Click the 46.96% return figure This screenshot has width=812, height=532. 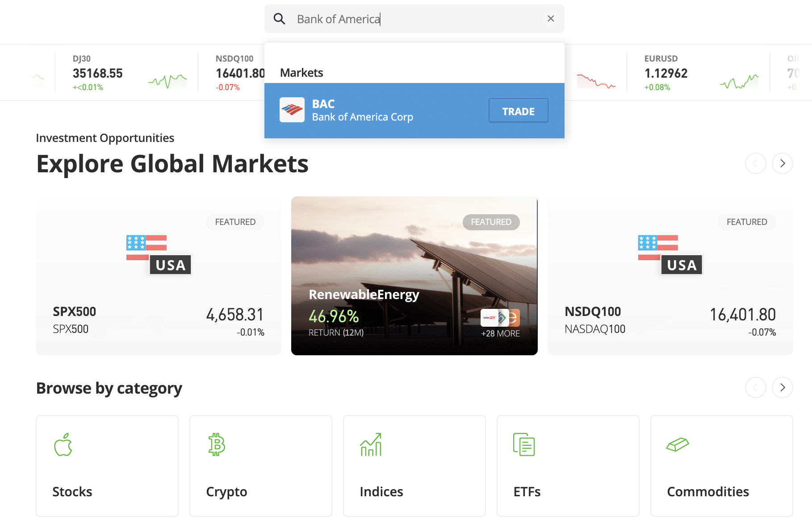(x=334, y=316)
